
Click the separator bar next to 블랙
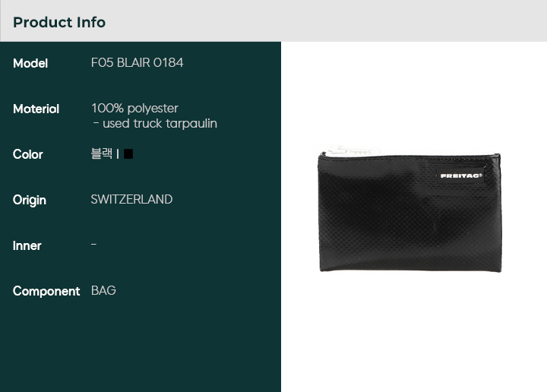pos(118,153)
